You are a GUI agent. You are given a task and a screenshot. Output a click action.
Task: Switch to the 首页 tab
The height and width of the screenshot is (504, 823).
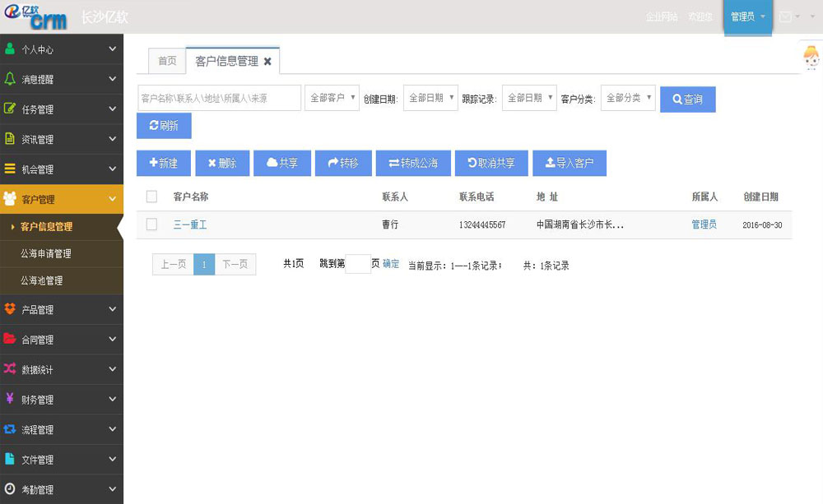[167, 61]
